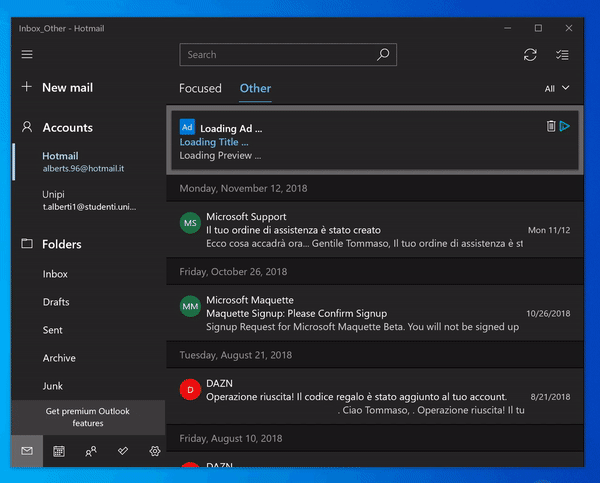The image size is (600, 483).
Task: Open the Calendar app icon
Action: 59,451
